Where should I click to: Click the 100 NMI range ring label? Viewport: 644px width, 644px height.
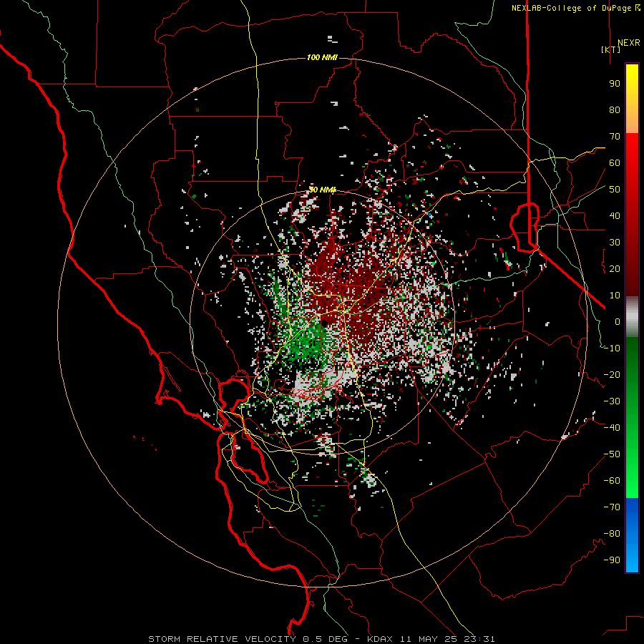[x=322, y=57]
